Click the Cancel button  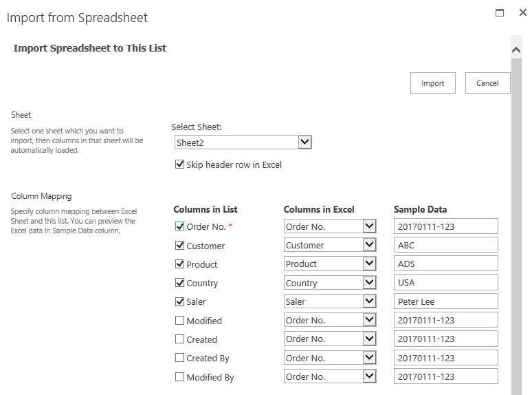tap(487, 83)
